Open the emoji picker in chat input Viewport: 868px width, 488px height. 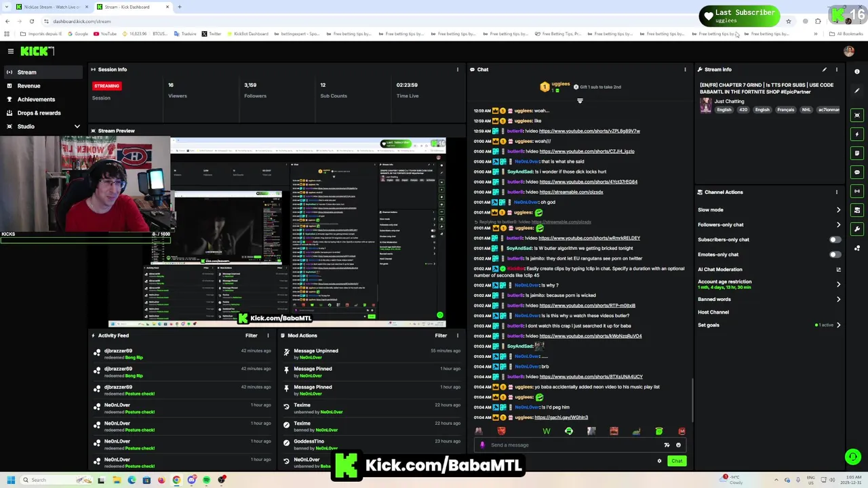point(678,445)
